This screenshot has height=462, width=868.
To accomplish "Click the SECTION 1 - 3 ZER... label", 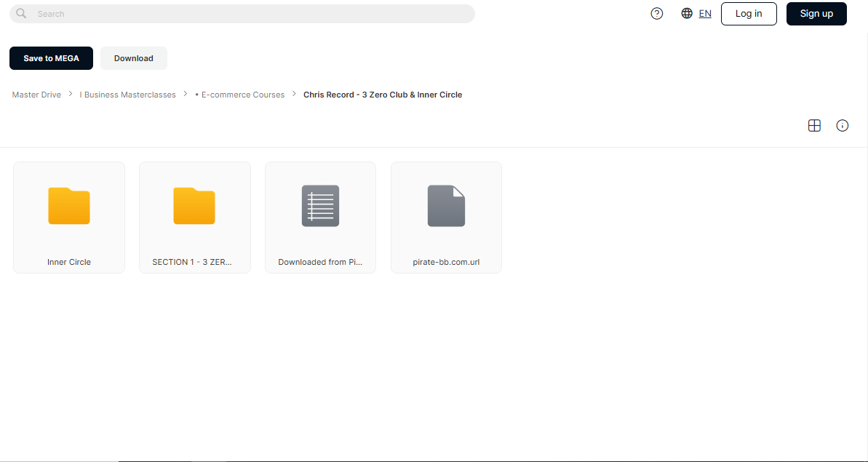I will (192, 262).
